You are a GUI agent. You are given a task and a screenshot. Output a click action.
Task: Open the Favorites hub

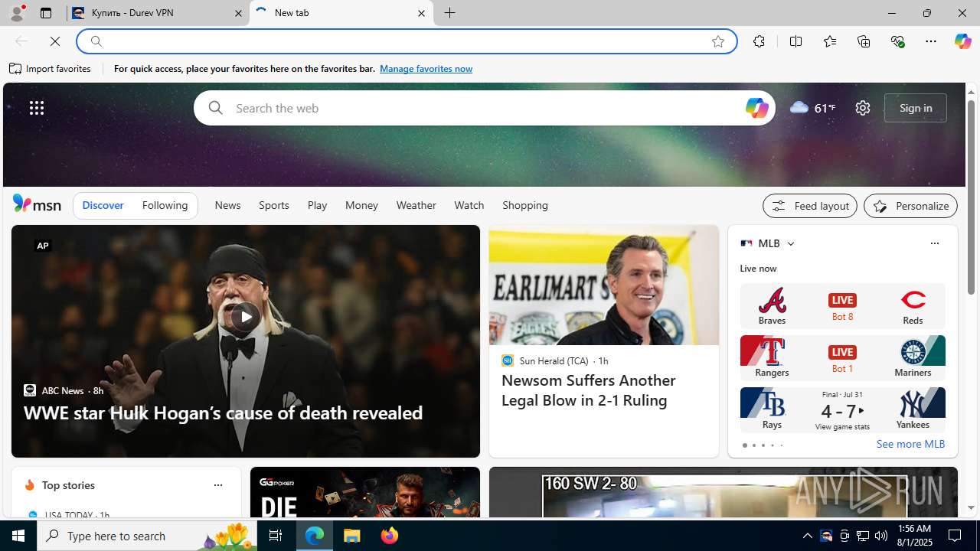pos(829,41)
